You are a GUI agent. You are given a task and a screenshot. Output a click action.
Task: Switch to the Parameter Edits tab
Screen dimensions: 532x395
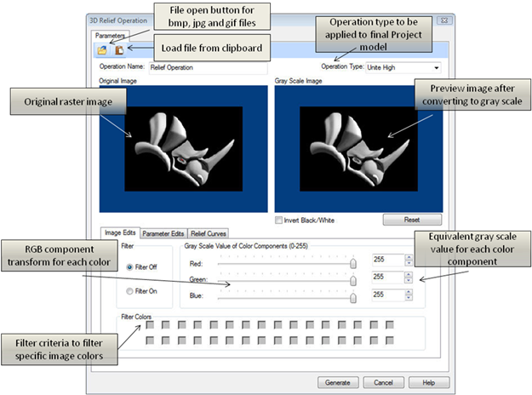click(x=163, y=233)
